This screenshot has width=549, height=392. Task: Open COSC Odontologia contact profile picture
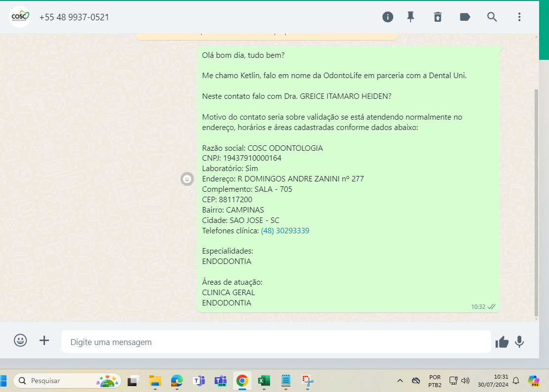click(20, 17)
